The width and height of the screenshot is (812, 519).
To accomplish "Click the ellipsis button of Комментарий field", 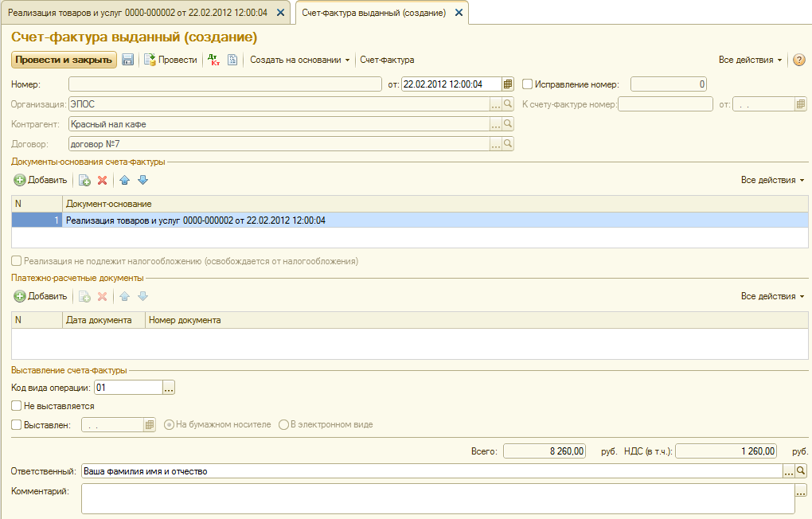I will coord(801,490).
